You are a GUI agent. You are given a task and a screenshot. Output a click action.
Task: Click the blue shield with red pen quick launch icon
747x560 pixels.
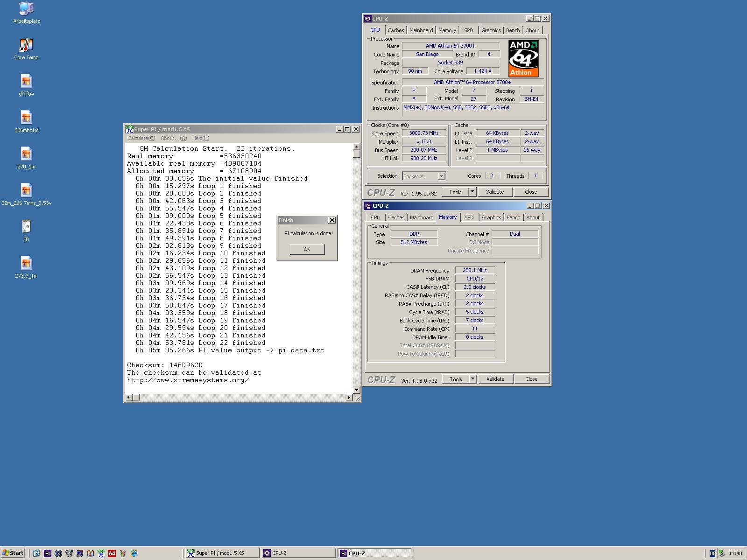click(79, 553)
